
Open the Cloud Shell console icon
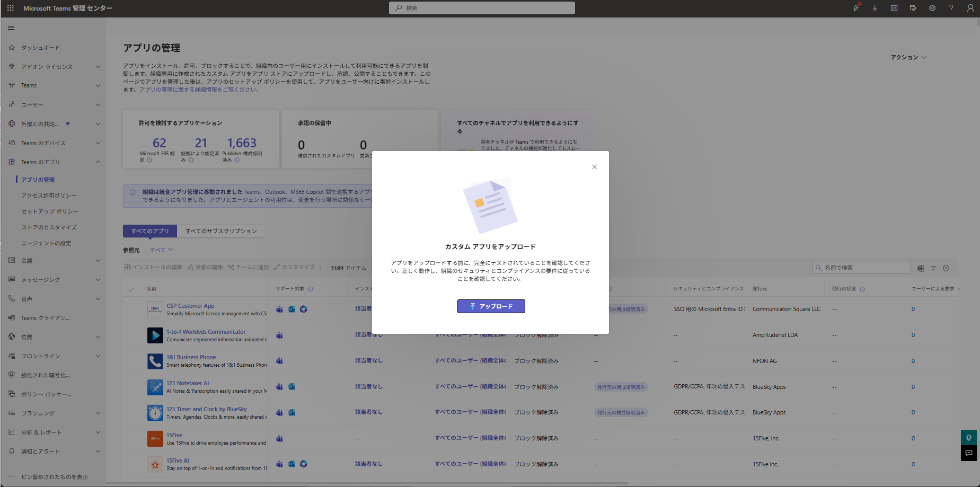[x=894, y=8]
